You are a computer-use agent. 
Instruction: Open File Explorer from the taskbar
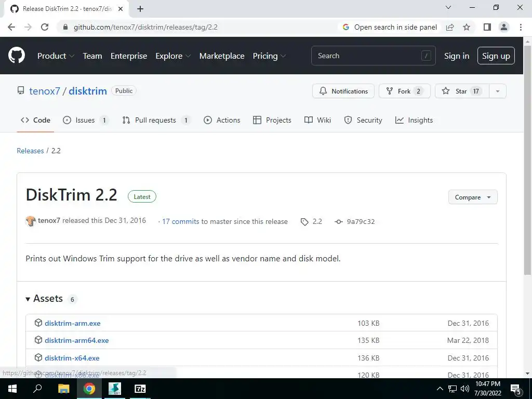[63, 389]
